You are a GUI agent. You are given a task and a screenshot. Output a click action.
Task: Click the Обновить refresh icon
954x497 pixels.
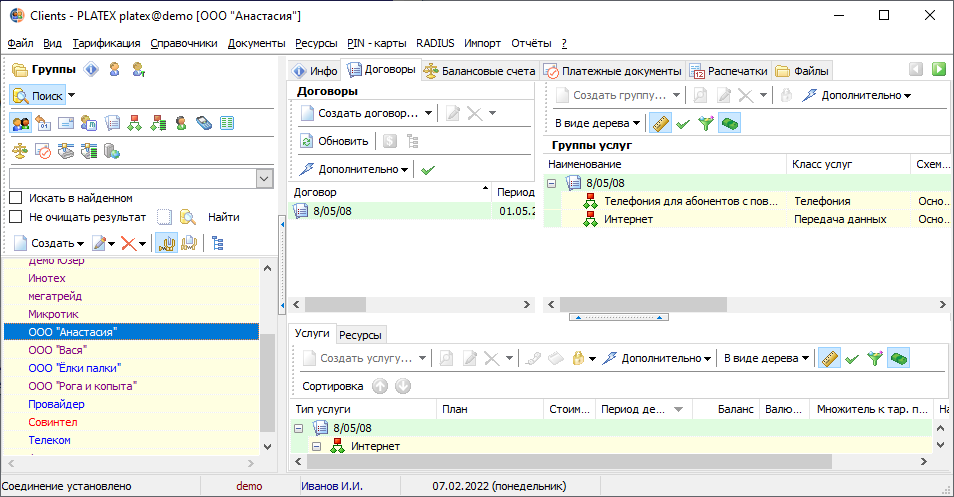(x=307, y=141)
